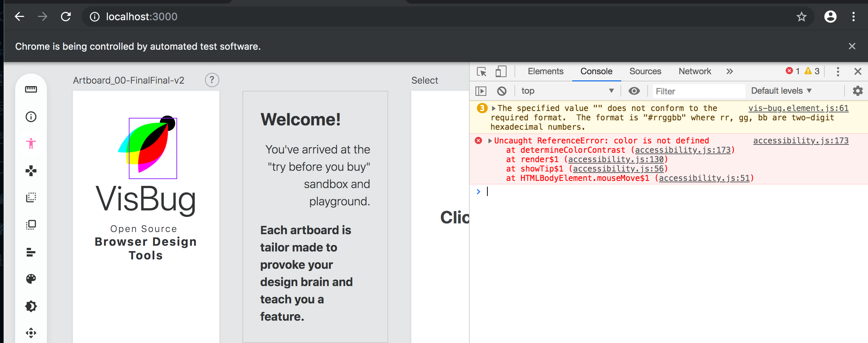The height and width of the screenshot is (343, 868).
Task: Toggle the inspect element picker
Action: coord(482,71)
